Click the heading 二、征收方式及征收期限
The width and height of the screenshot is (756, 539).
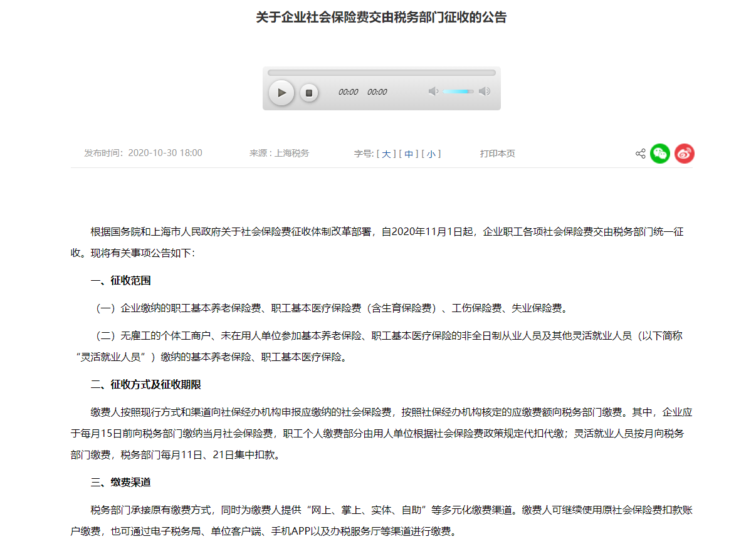coord(145,385)
